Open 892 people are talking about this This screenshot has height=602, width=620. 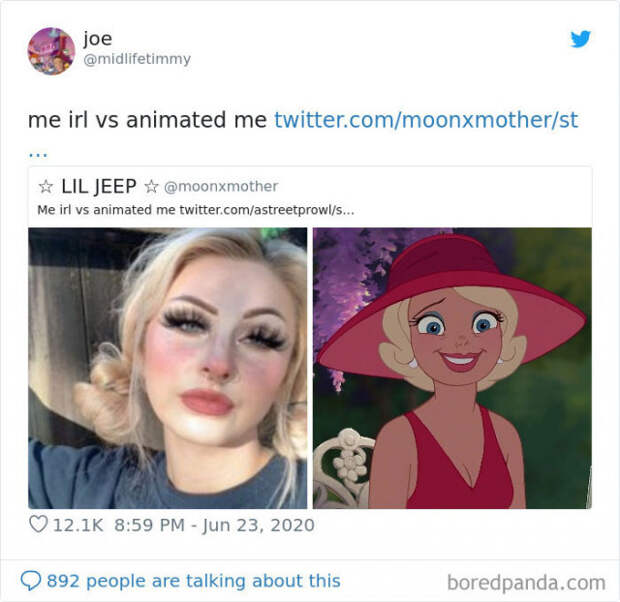point(193,581)
